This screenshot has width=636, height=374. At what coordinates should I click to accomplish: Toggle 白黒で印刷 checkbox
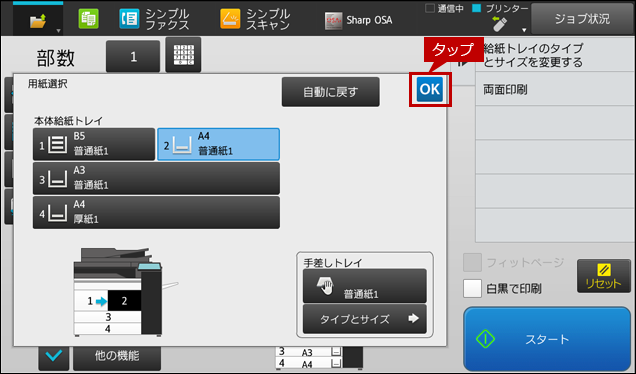click(473, 288)
